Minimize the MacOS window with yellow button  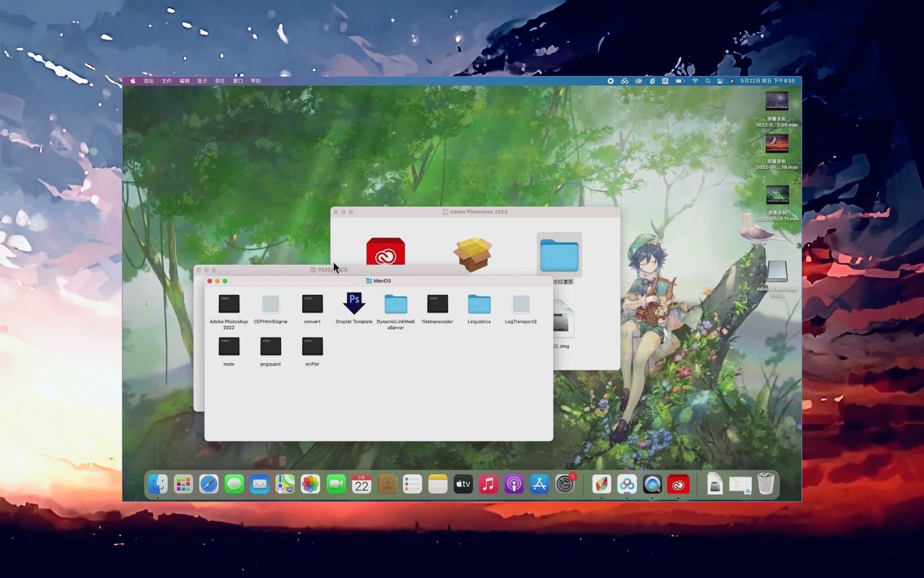(218, 281)
